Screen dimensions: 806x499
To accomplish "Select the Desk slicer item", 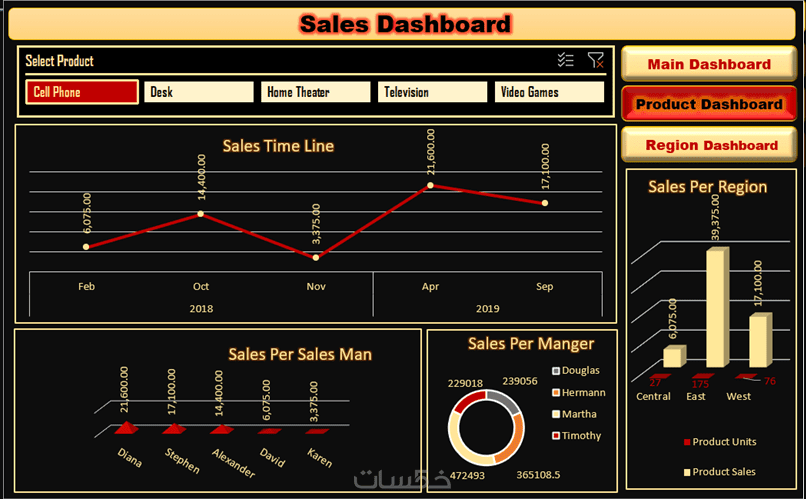I will (199, 92).
